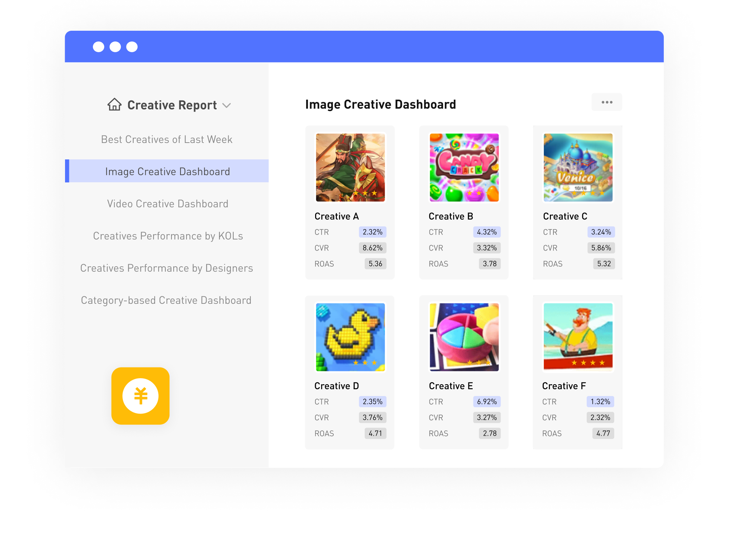Click the CTR value badge of Creative E
The image size is (756, 539).
pos(487,402)
